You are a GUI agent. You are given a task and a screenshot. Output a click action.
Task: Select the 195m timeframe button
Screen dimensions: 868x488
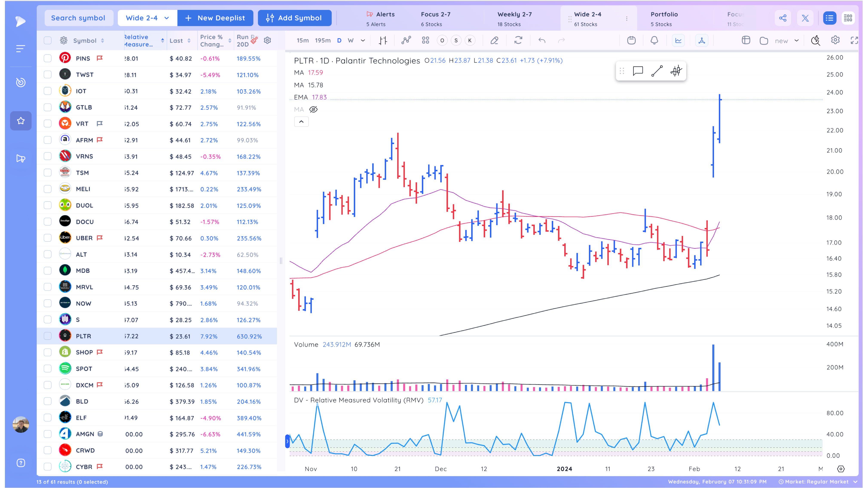click(322, 40)
